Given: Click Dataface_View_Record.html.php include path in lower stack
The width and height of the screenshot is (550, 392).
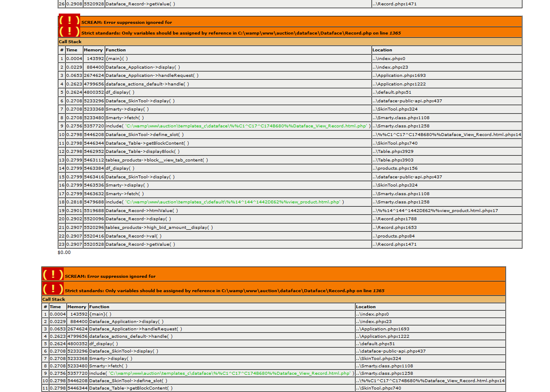Looking at the screenshot, I should 229,374.
